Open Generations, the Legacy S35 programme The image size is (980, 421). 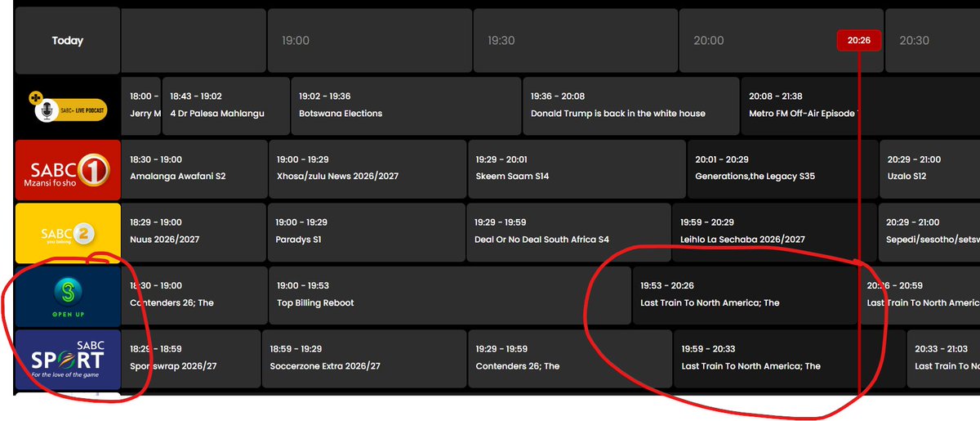pos(783,169)
